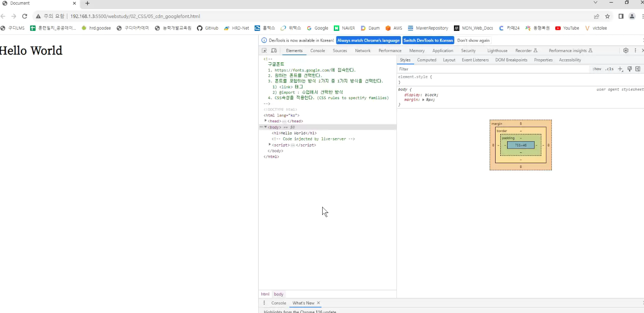Bookmark this page with star icon
This screenshot has height=313, width=644.
tap(608, 16)
